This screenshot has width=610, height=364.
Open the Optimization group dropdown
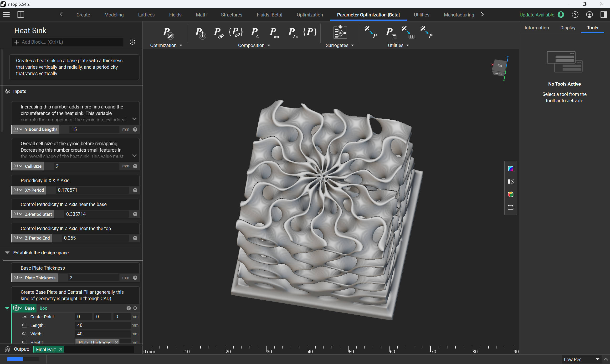pos(166,45)
